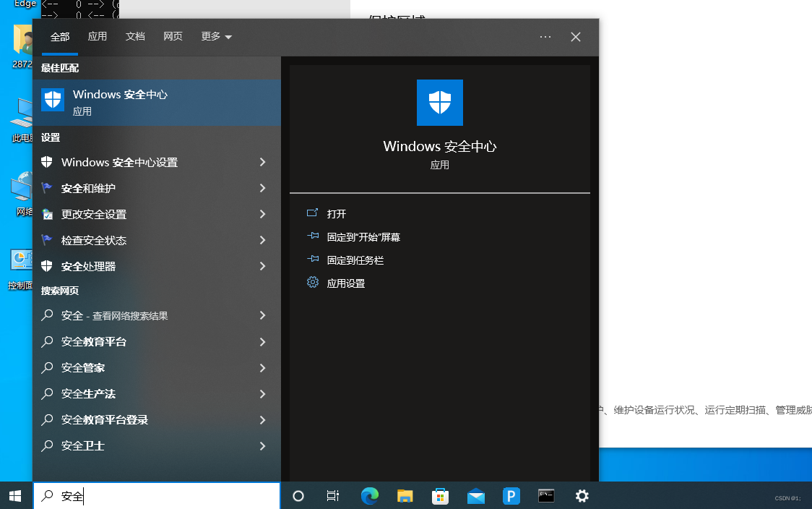Open Windows 安全中心 best match result

[156, 102]
